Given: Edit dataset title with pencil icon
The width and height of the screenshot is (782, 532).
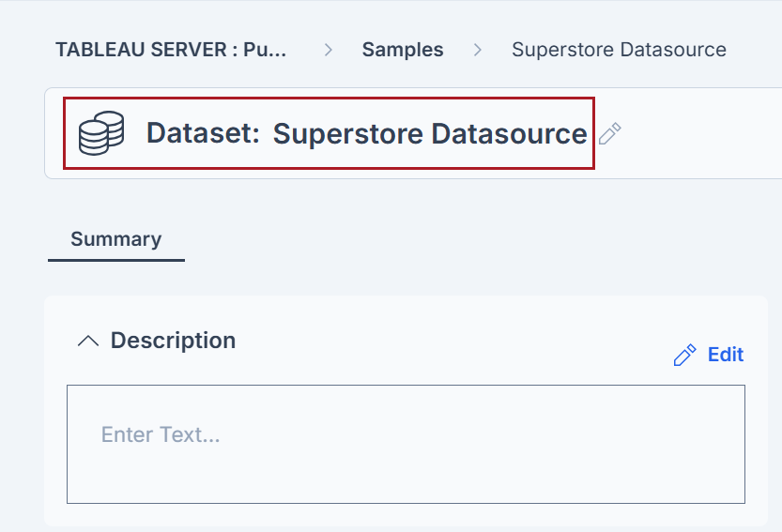Looking at the screenshot, I should click(x=609, y=133).
